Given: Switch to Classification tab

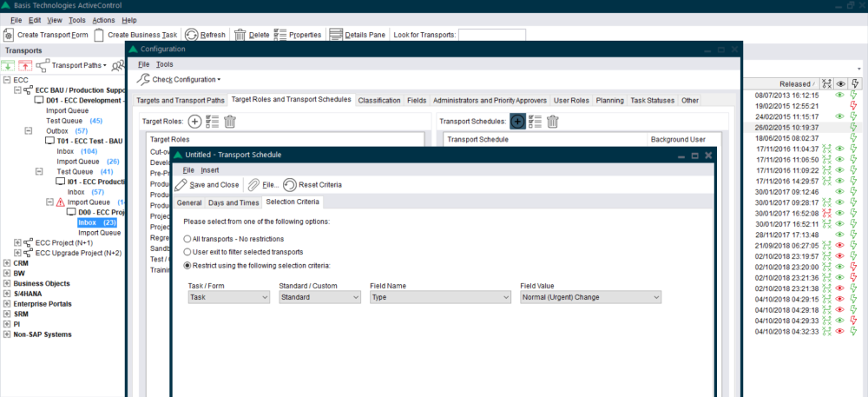Looking at the screenshot, I should coord(379,101).
